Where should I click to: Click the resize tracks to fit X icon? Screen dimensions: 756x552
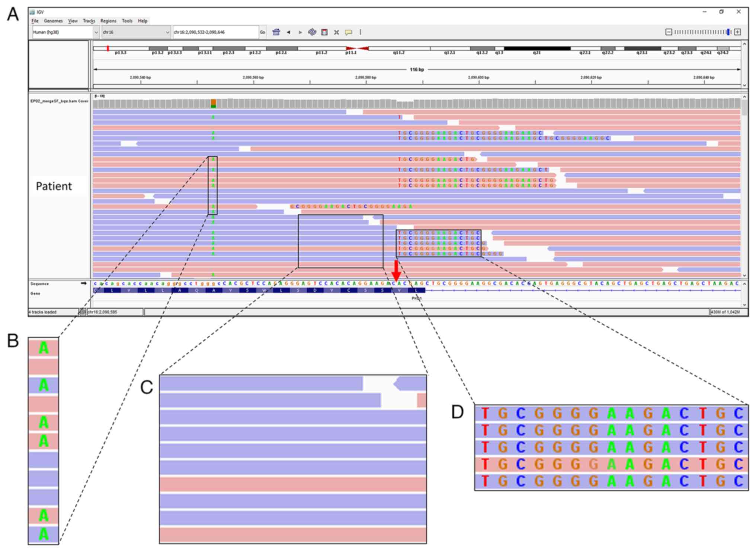click(336, 32)
